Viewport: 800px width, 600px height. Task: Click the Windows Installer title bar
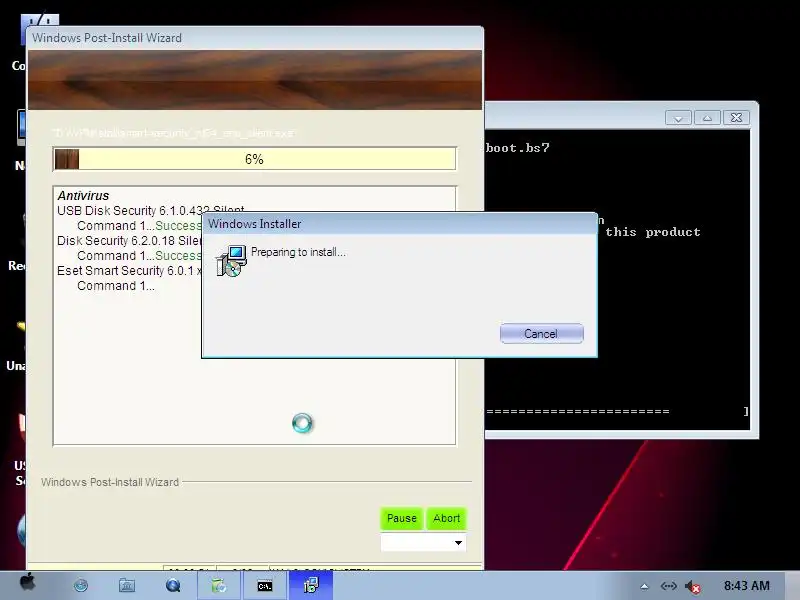click(x=399, y=224)
